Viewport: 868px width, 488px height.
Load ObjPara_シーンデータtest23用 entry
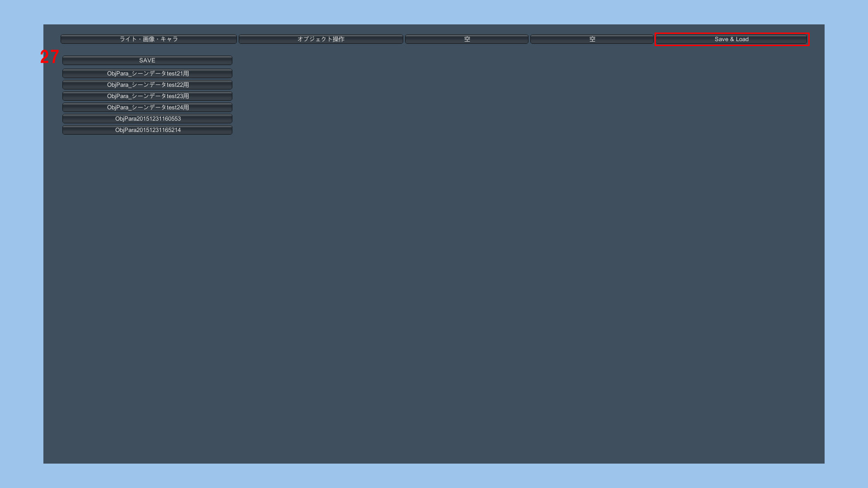tap(147, 96)
